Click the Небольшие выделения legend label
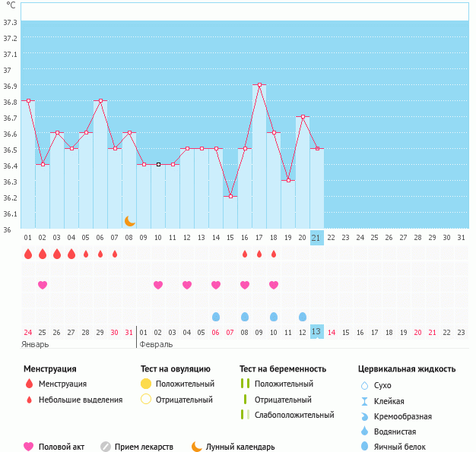 tap(80, 400)
